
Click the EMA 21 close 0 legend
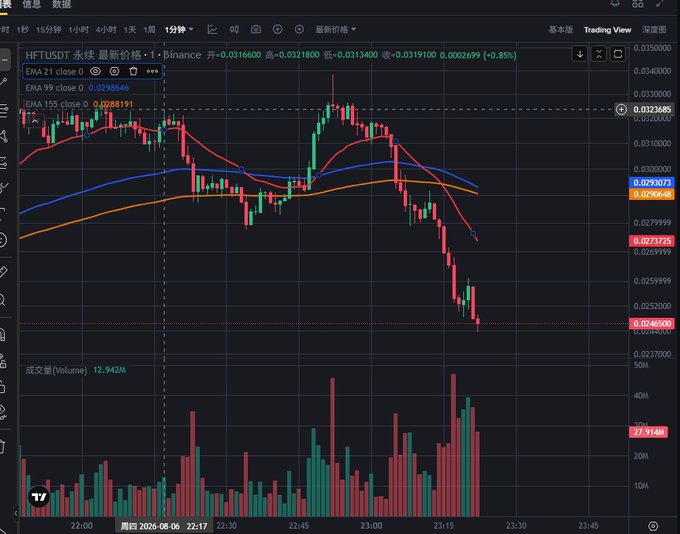[x=54, y=71]
